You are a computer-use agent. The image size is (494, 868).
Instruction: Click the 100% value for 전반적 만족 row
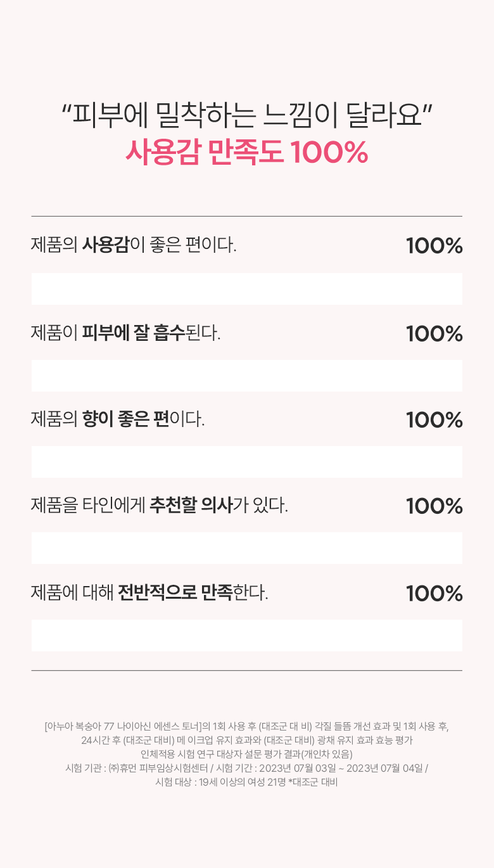[x=434, y=594]
